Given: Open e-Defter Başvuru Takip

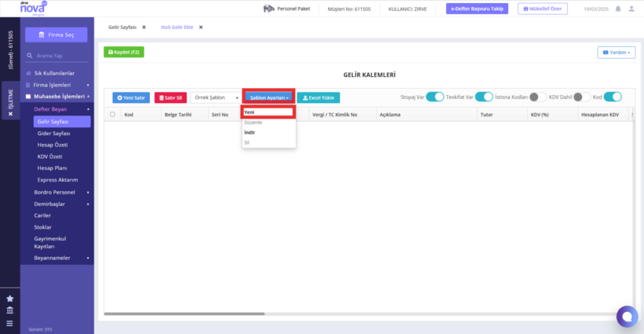Looking at the screenshot, I should 477,9.
